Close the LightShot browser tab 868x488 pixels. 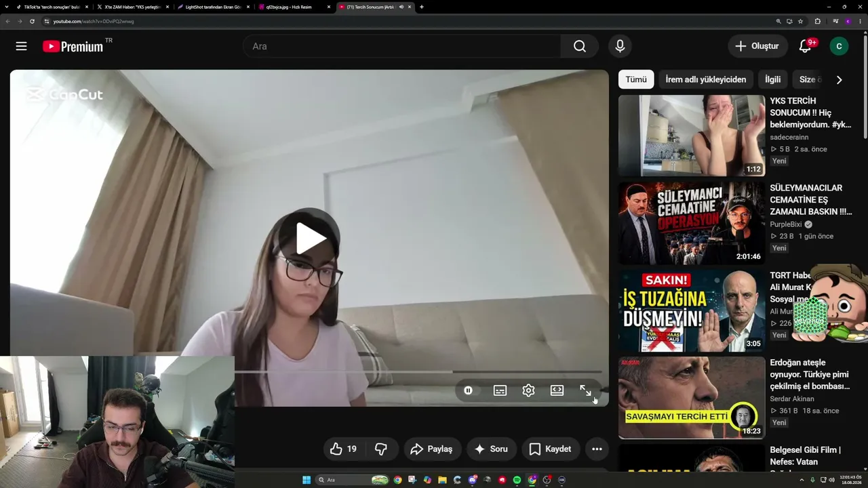(248, 7)
